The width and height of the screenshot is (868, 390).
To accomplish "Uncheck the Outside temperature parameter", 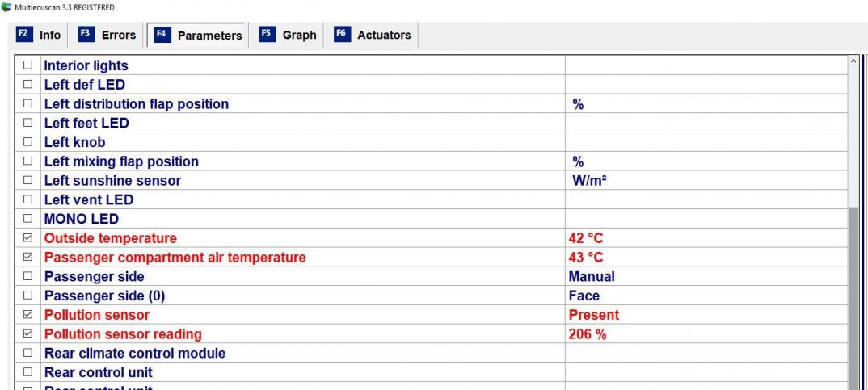I will point(27,238).
